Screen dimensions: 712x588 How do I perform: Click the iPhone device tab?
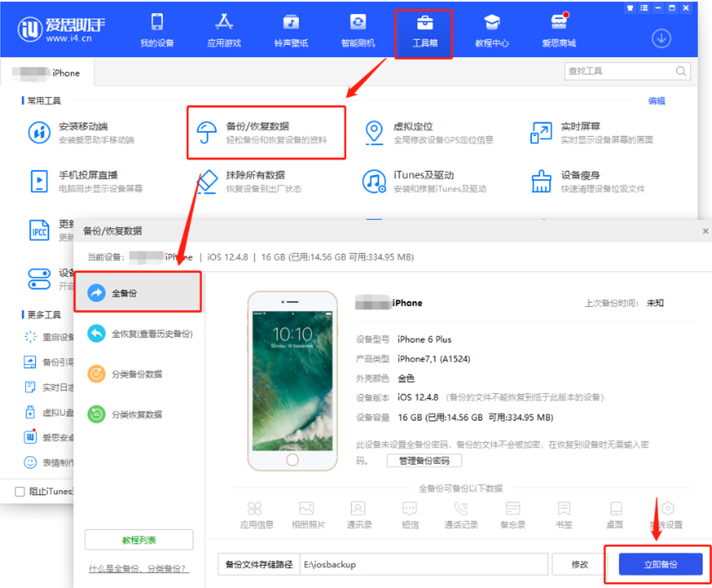pos(47,73)
